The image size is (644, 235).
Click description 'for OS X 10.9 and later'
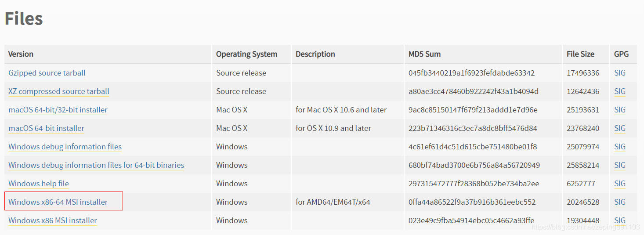[333, 128]
